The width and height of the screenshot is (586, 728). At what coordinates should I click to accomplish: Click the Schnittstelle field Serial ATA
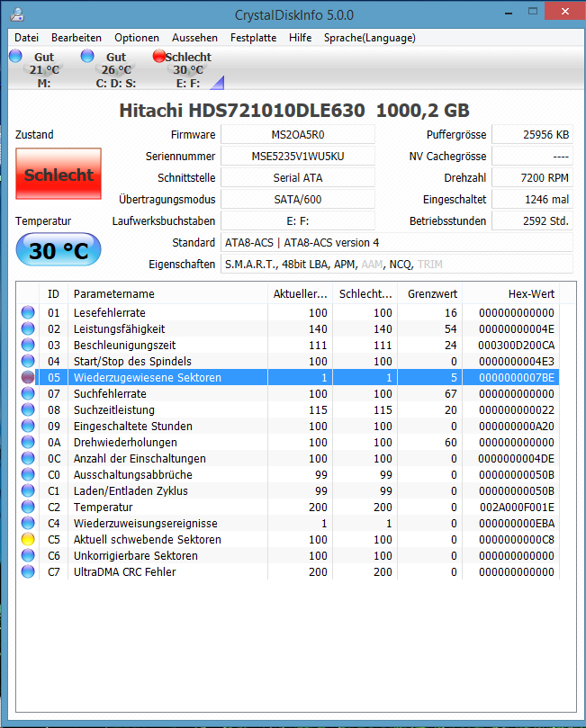[x=298, y=178]
